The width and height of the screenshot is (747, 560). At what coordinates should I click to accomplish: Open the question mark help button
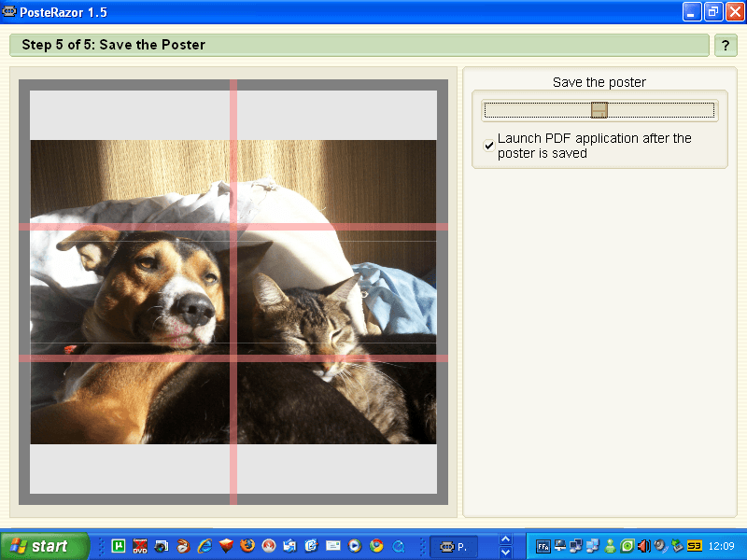(725, 45)
